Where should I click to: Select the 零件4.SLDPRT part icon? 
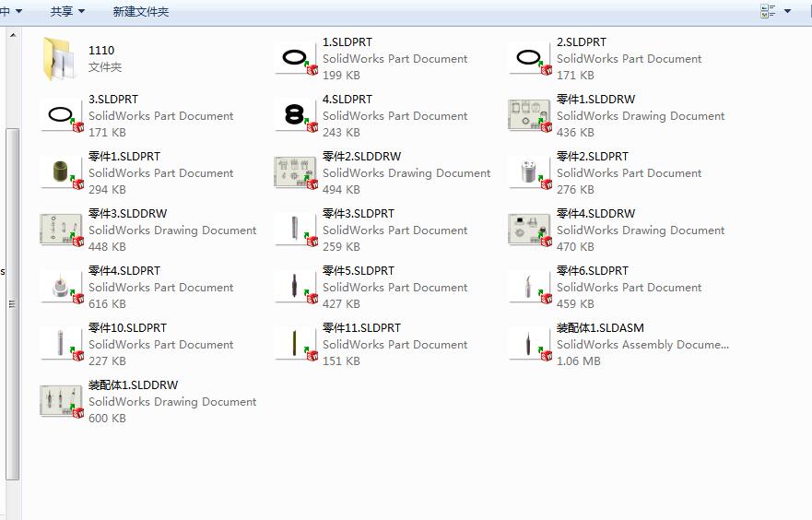[x=62, y=287]
